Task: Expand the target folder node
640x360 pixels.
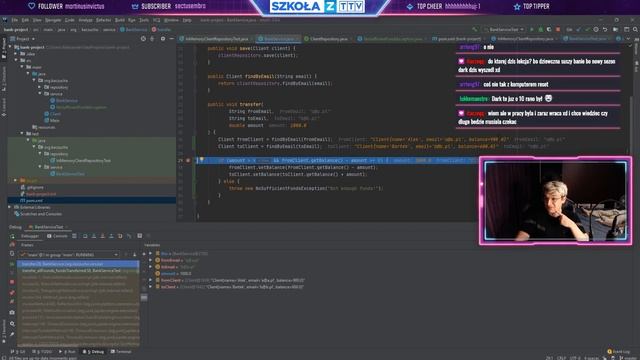Action: point(16,180)
